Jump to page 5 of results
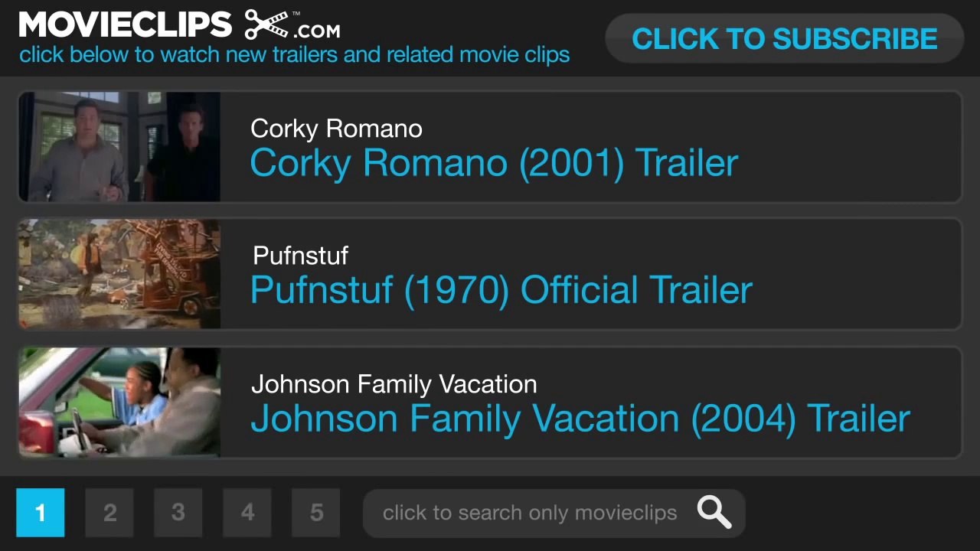Image resolution: width=980 pixels, height=551 pixels. click(x=316, y=513)
